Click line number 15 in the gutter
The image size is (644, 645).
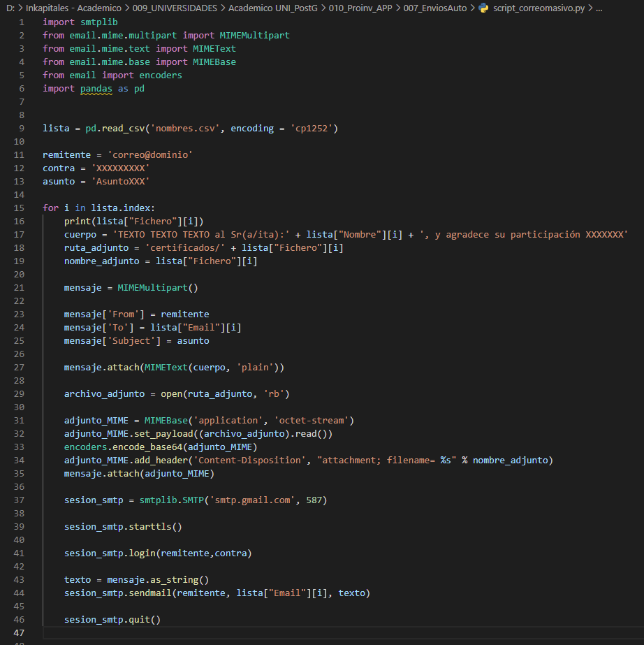point(19,208)
